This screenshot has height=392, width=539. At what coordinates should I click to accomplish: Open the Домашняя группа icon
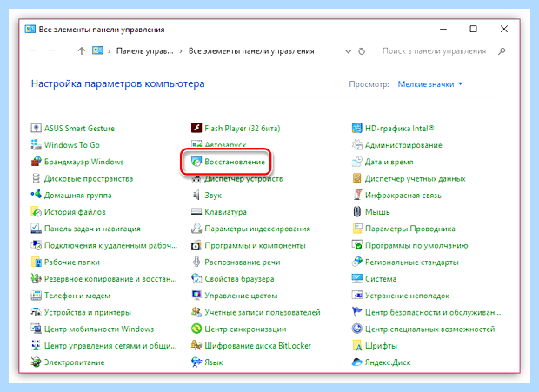click(36, 196)
